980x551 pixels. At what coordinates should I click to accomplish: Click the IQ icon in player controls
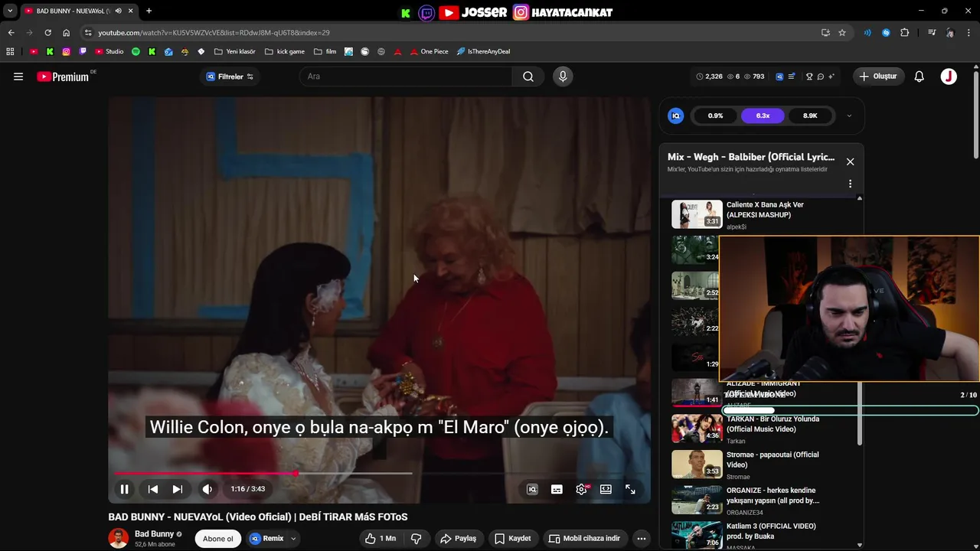pyautogui.click(x=532, y=489)
